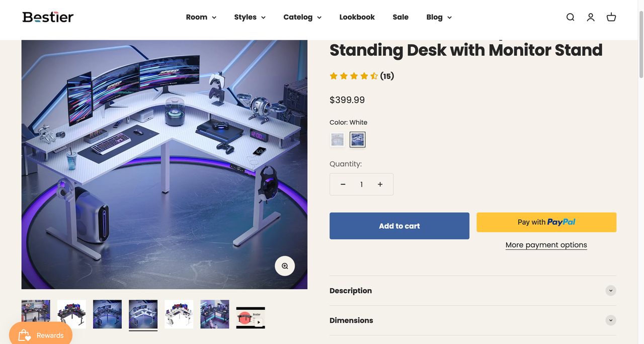Image resolution: width=644 pixels, height=344 pixels.
Task: Increase quantity with plus icon
Action: point(380,185)
